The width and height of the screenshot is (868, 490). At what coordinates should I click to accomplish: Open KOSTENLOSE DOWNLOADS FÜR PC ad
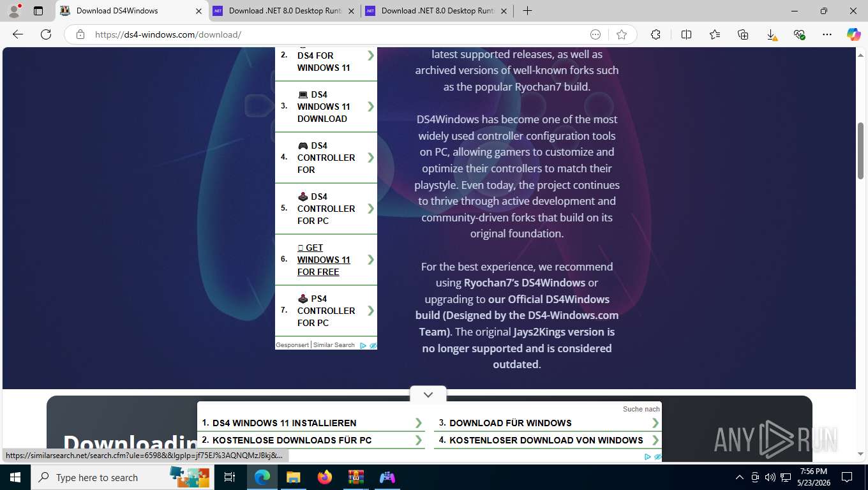292,440
